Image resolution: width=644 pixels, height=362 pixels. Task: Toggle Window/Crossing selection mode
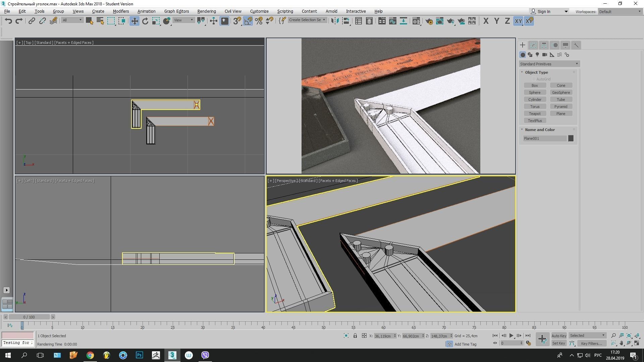click(x=122, y=21)
